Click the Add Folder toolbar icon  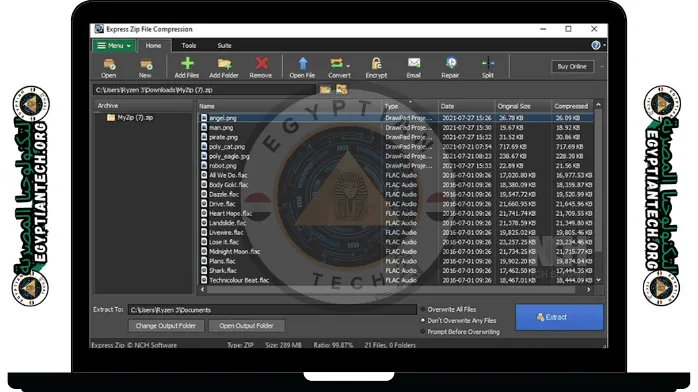[224, 64]
